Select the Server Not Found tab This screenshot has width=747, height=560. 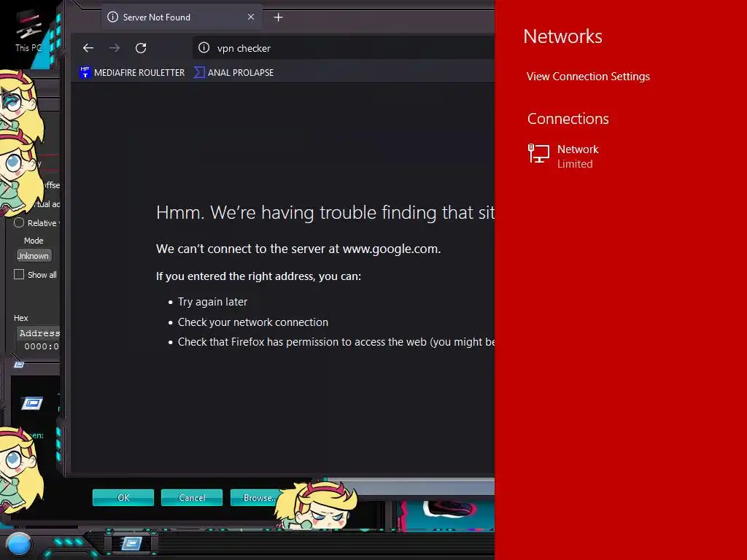click(182, 17)
